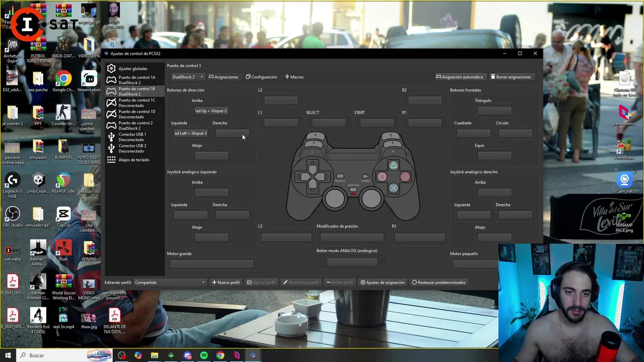
Task: Click the L2 binding field
Action: click(x=281, y=100)
